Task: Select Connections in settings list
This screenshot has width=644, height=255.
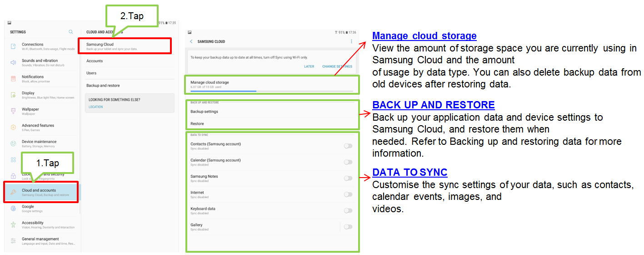Action: [43, 46]
